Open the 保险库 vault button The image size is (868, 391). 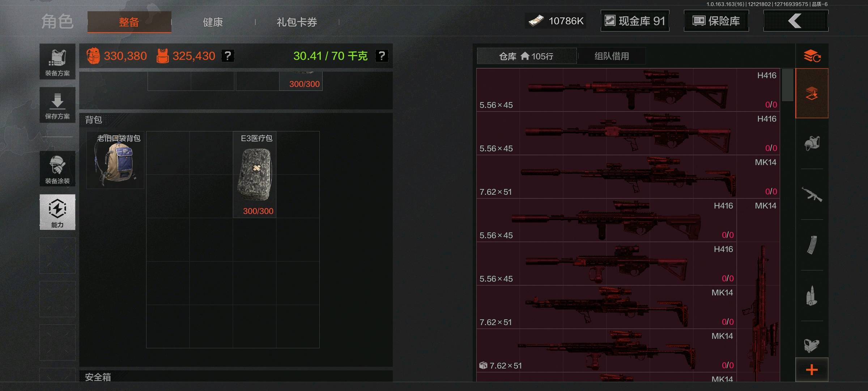716,21
